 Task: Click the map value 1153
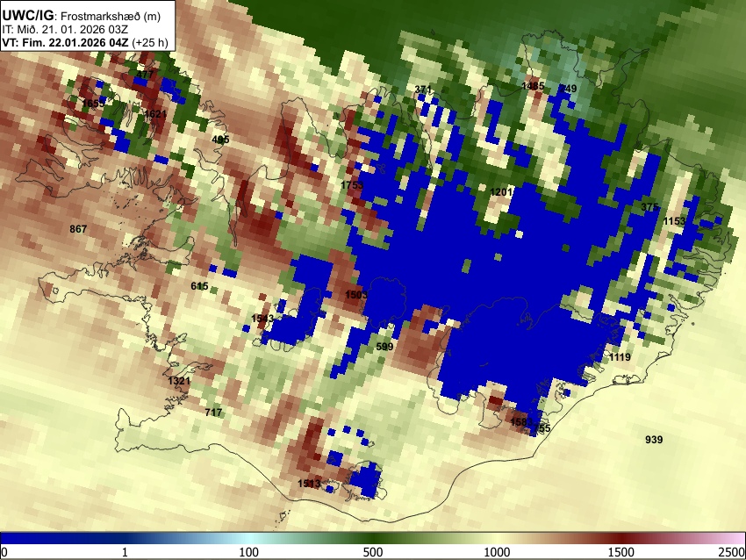coord(674,221)
